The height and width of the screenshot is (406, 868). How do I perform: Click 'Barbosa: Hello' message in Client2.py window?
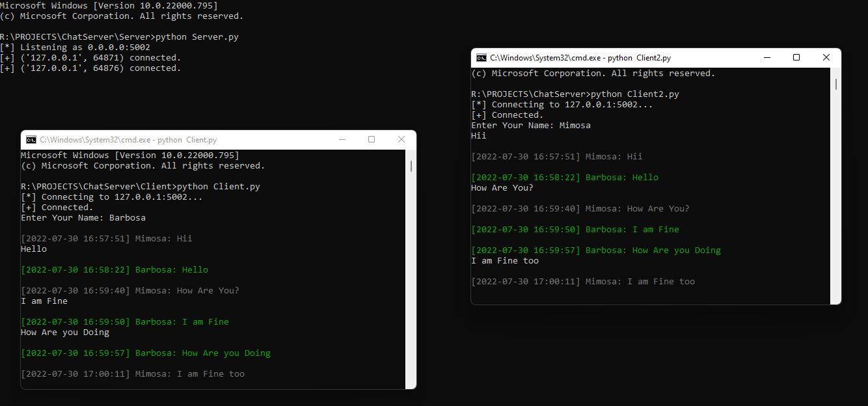coord(565,178)
